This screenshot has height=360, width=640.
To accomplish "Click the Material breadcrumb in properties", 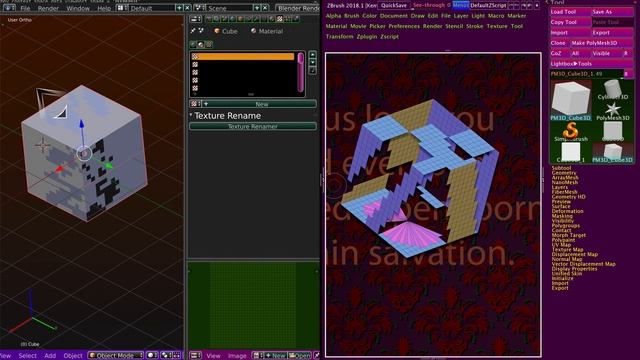I will point(267,31).
